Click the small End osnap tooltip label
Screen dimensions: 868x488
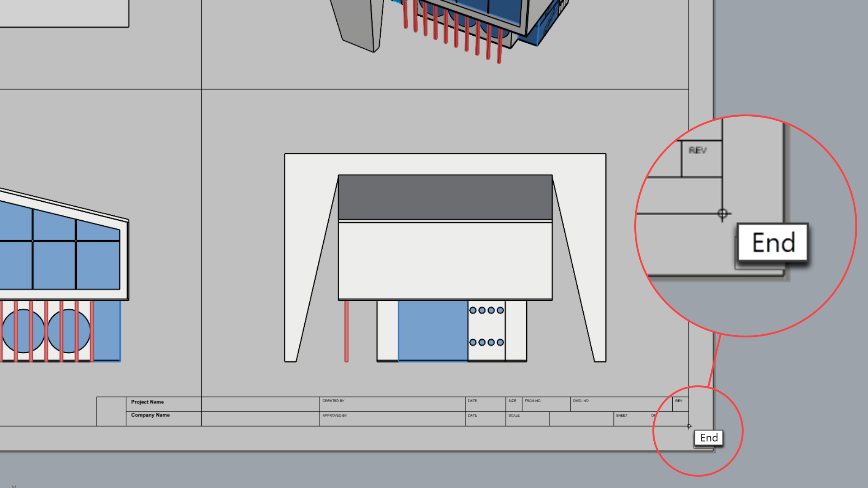pos(708,438)
